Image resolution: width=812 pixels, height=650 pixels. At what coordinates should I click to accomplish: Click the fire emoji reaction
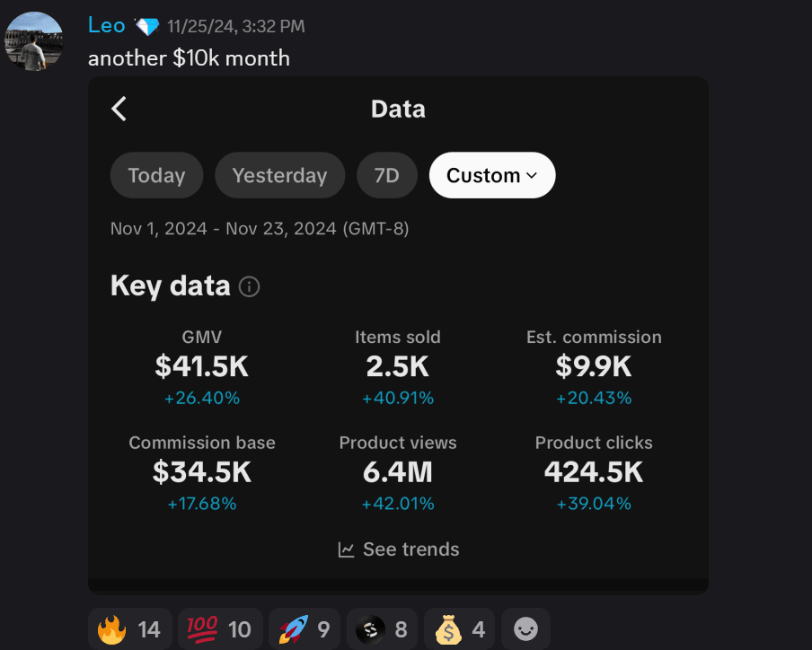pyautogui.click(x=129, y=629)
